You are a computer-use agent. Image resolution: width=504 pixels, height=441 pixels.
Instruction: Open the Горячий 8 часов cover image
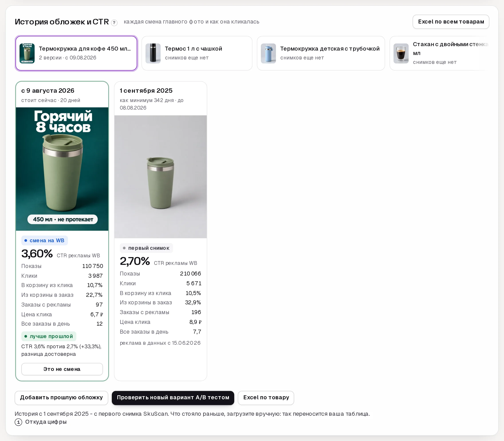62,169
